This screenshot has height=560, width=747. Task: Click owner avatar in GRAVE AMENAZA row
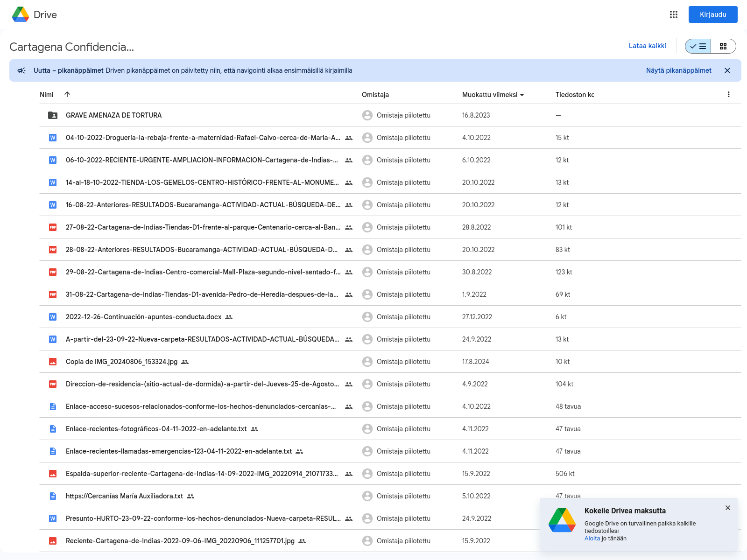tap(367, 115)
